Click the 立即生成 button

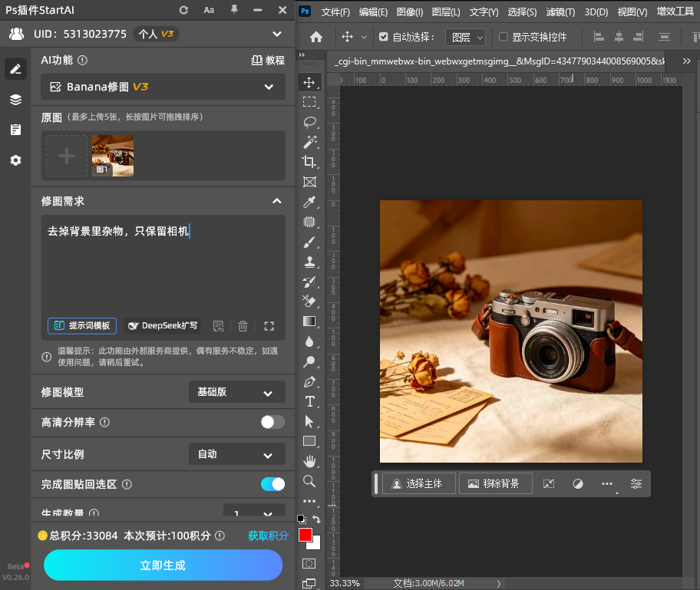tap(163, 565)
